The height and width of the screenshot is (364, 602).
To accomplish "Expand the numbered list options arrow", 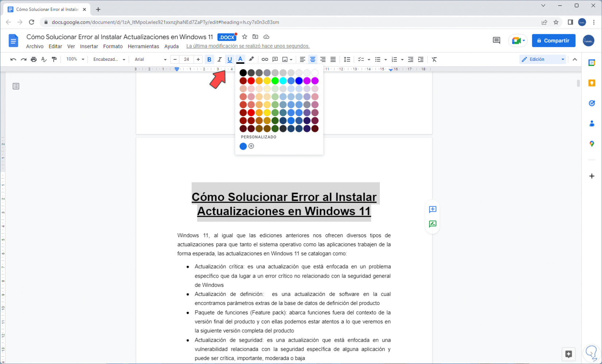I will tap(402, 59).
